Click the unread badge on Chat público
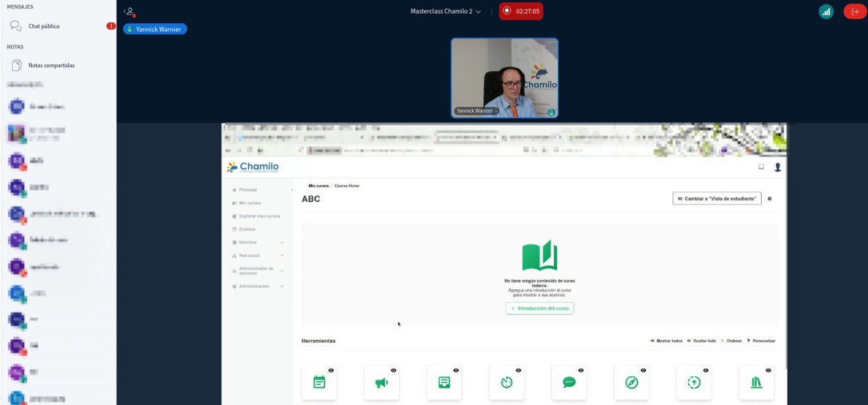This screenshot has width=868, height=405. pos(111,26)
